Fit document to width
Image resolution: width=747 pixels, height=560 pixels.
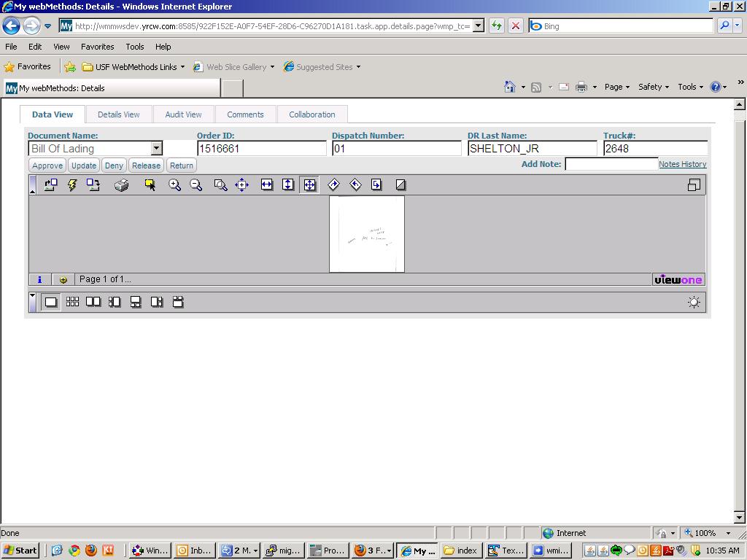tap(267, 184)
